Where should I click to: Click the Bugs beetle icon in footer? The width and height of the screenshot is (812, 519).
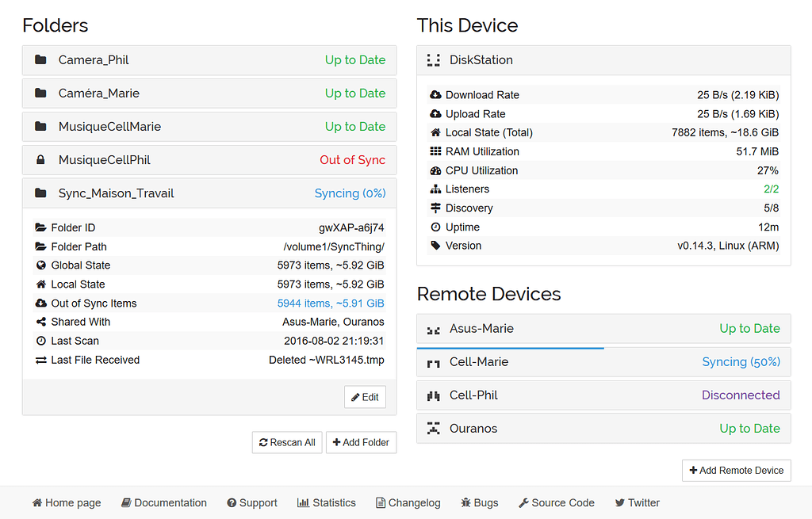466,503
